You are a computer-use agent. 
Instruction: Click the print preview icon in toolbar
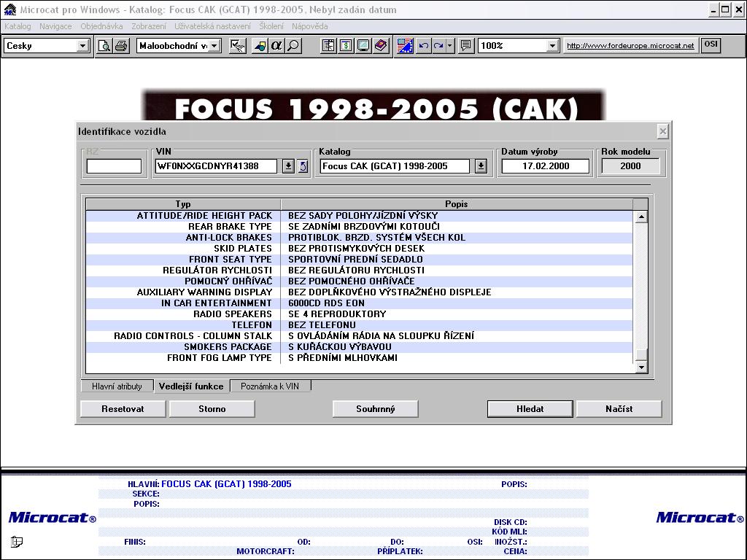[105, 46]
